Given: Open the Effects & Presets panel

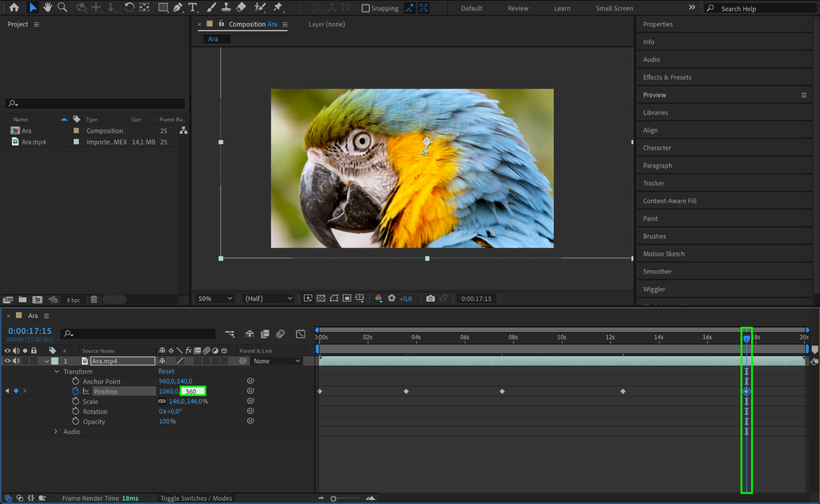Looking at the screenshot, I should (x=667, y=77).
